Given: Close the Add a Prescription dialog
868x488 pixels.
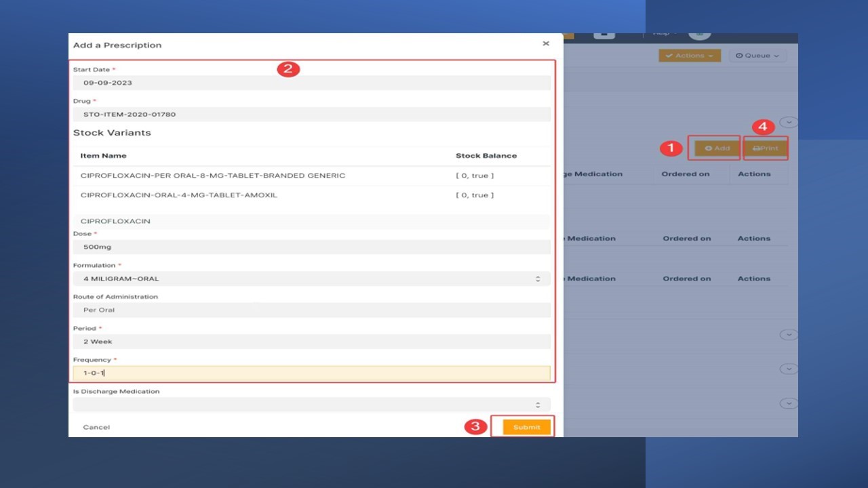Looking at the screenshot, I should click(x=545, y=43).
